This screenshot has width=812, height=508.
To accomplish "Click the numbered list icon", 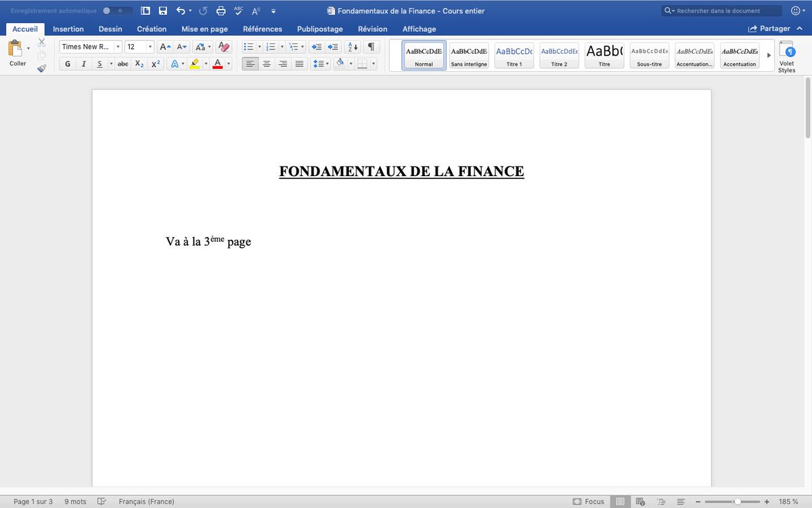I will [x=271, y=47].
